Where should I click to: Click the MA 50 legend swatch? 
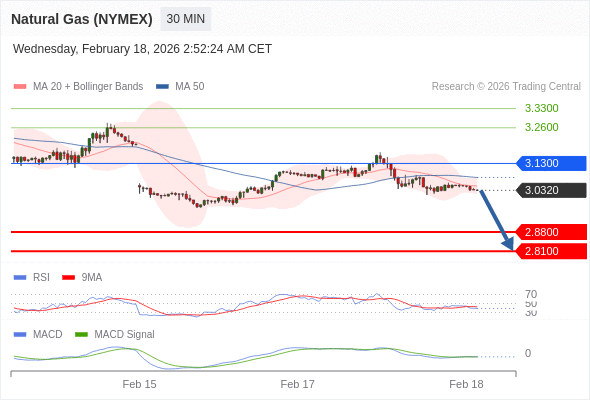click(x=162, y=87)
